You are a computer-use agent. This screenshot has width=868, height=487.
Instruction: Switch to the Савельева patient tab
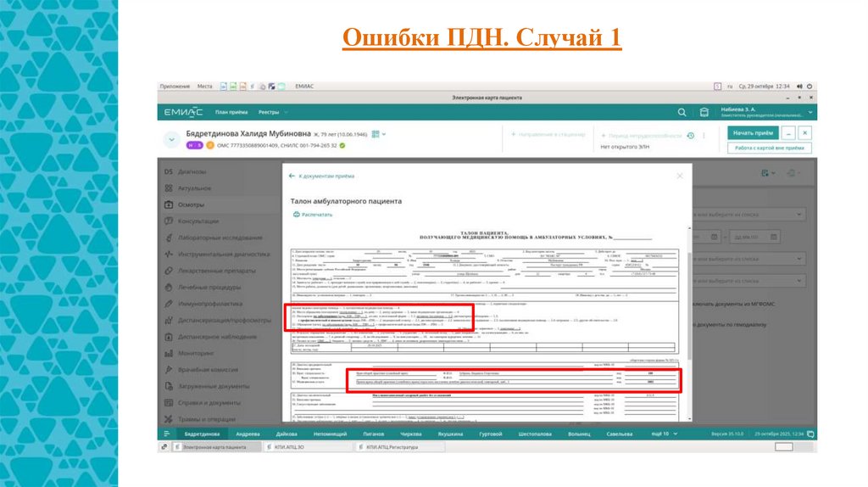tap(619, 434)
